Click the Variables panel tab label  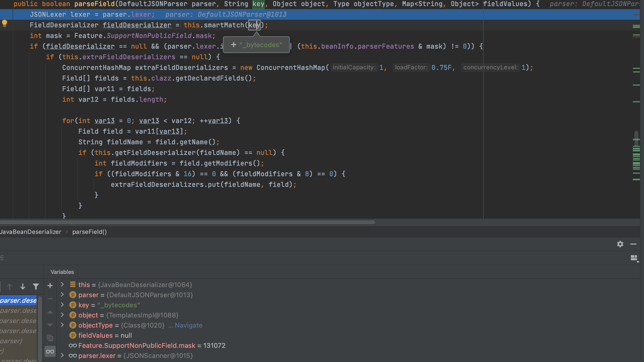tap(62, 272)
